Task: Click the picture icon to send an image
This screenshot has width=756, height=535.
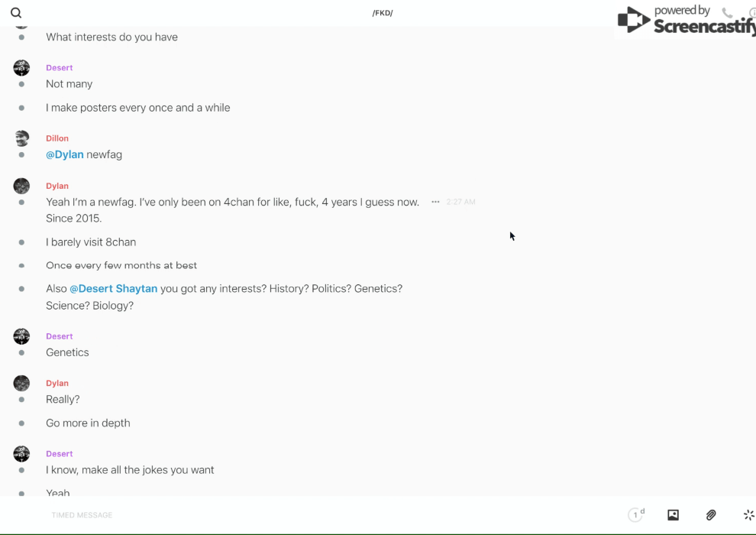Action: click(x=673, y=515)
